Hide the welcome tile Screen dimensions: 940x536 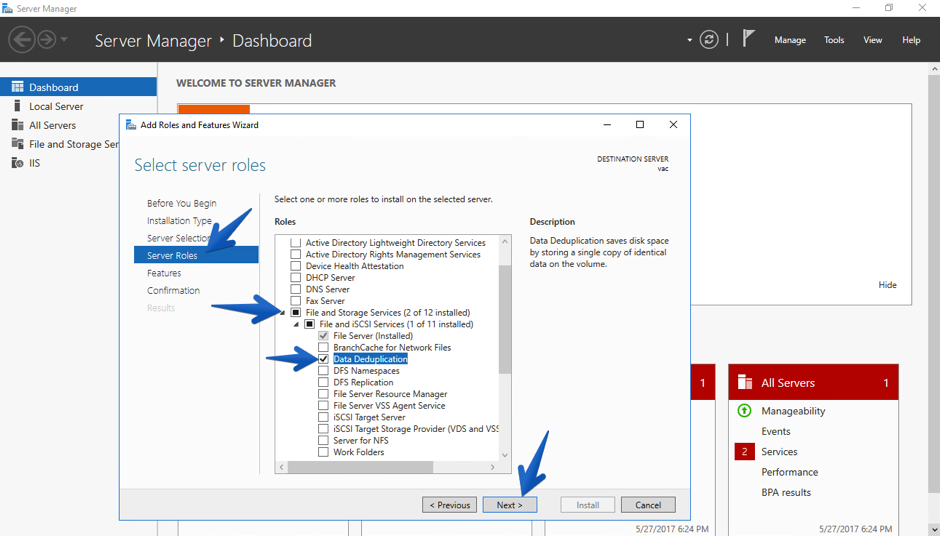point(887,285)
